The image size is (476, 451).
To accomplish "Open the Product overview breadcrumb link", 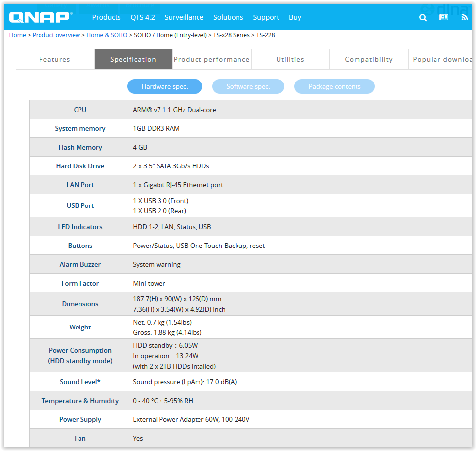I will click(x=56, y=35).
